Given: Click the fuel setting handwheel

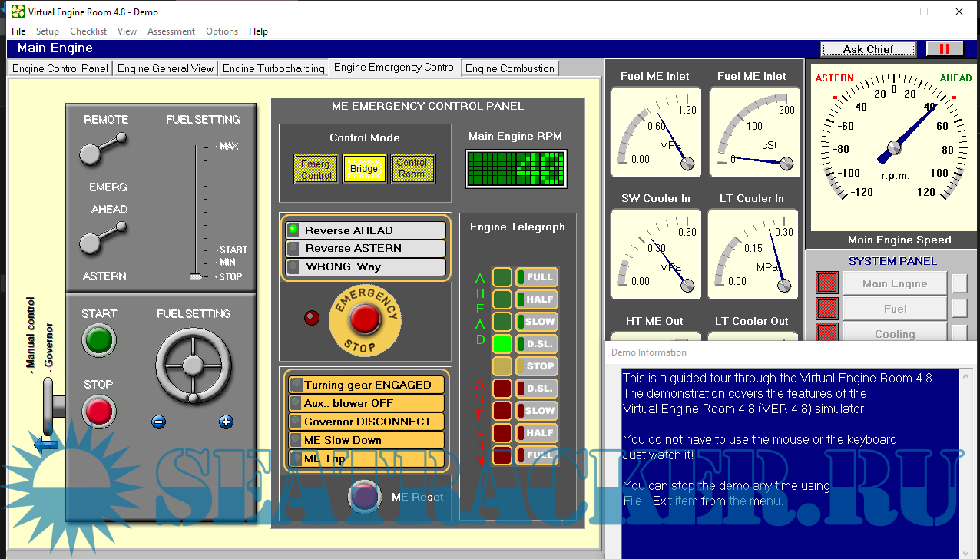Looking at the screenshot, I should 193,366.
